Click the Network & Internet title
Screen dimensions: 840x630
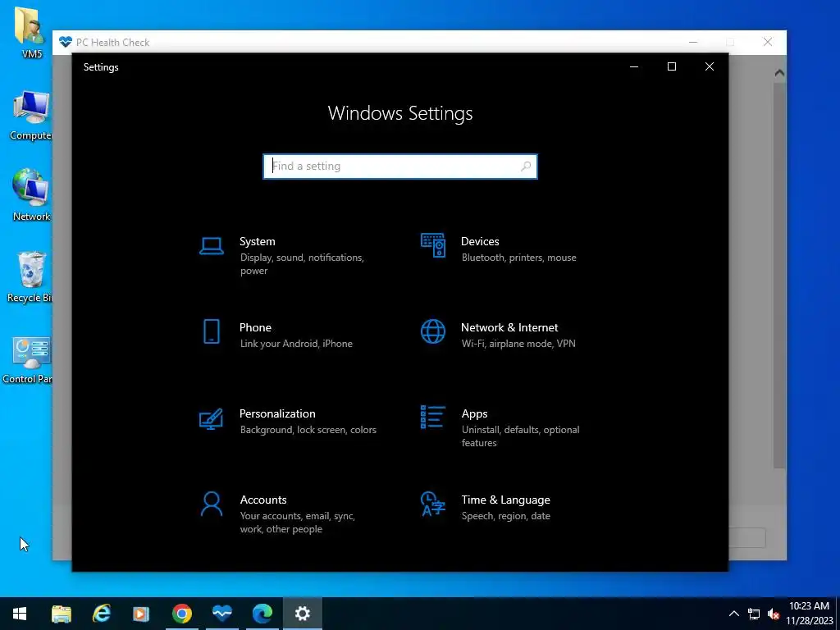(509, 328)
